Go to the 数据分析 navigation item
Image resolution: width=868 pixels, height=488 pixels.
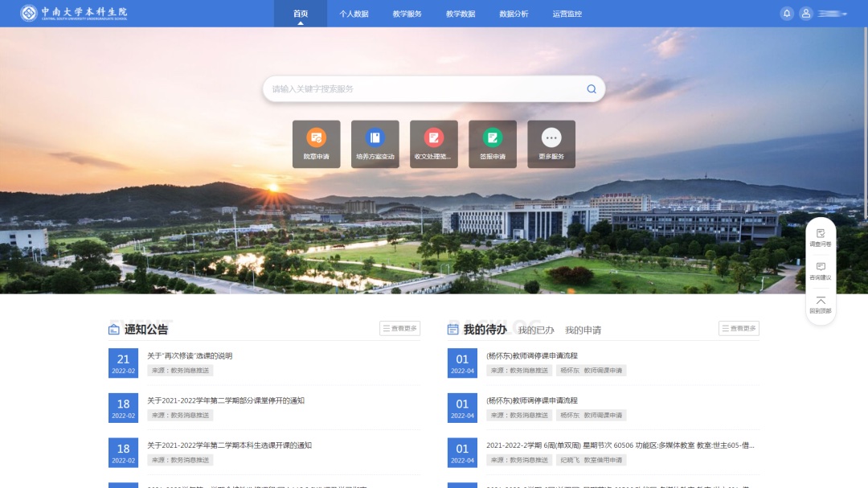point(514,14)
